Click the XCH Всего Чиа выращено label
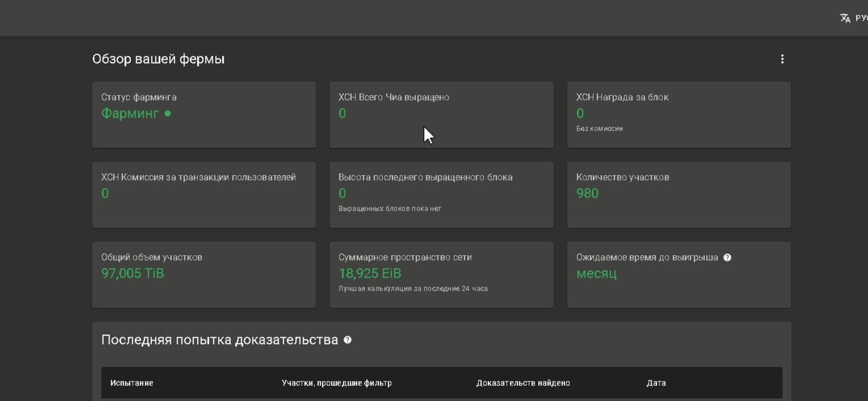This screenshot has height=401, width=868. pos(394,97)
